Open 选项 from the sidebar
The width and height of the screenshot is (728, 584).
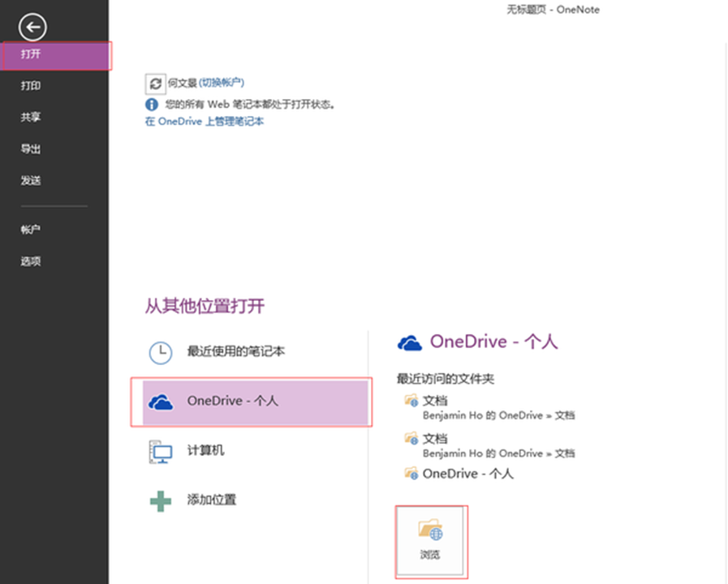(31, 261)
